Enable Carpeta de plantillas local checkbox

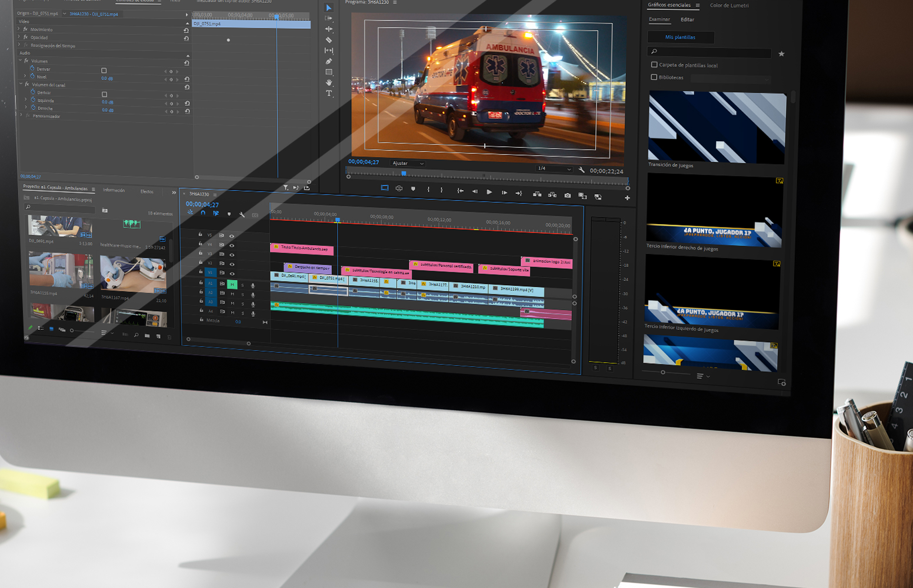click(x=654, y=65)
